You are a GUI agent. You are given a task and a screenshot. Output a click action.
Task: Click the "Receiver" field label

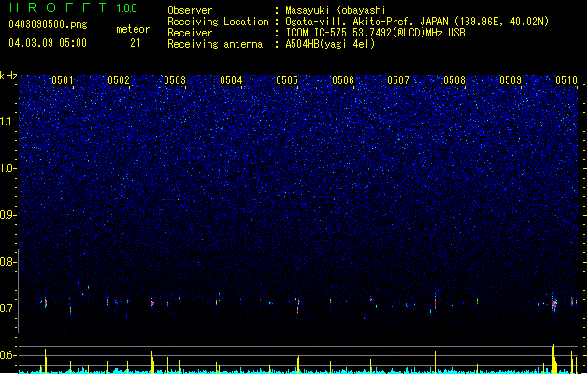coord(190,33)
